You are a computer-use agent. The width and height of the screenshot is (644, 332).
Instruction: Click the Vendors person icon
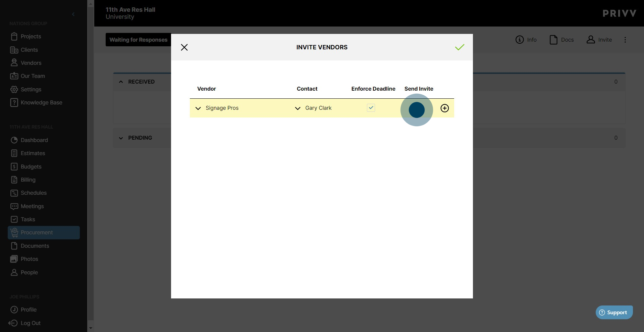point(14,62)
